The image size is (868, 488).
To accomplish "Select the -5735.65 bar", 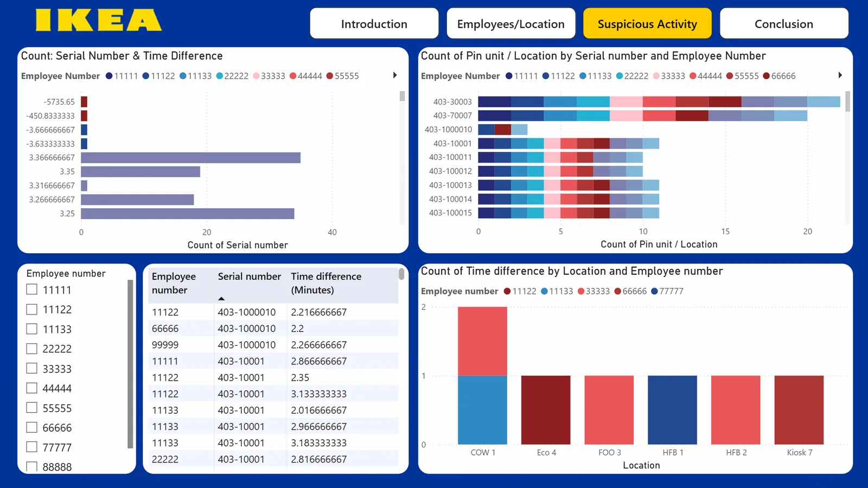I will tap(84, 101).
